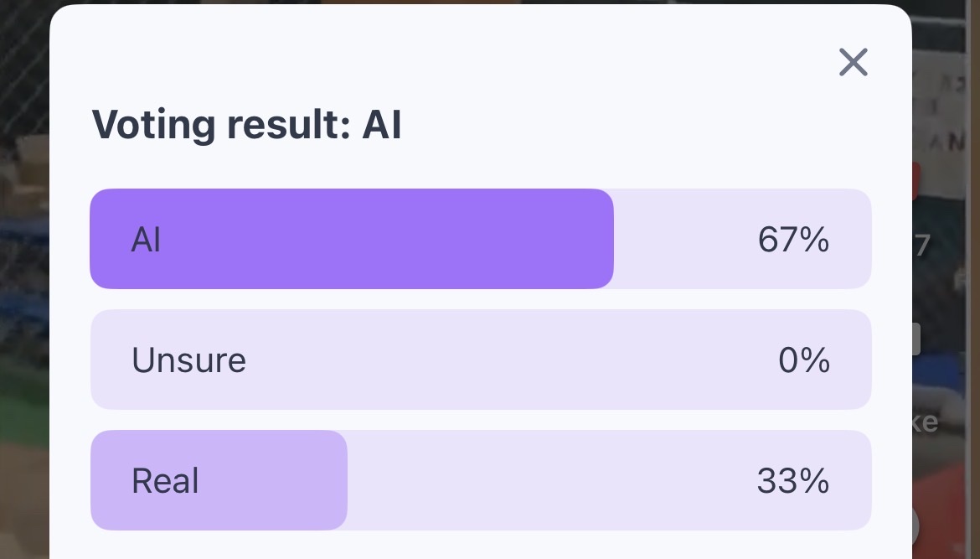Click the "Voting result: AI" heading

pos(246,125)
